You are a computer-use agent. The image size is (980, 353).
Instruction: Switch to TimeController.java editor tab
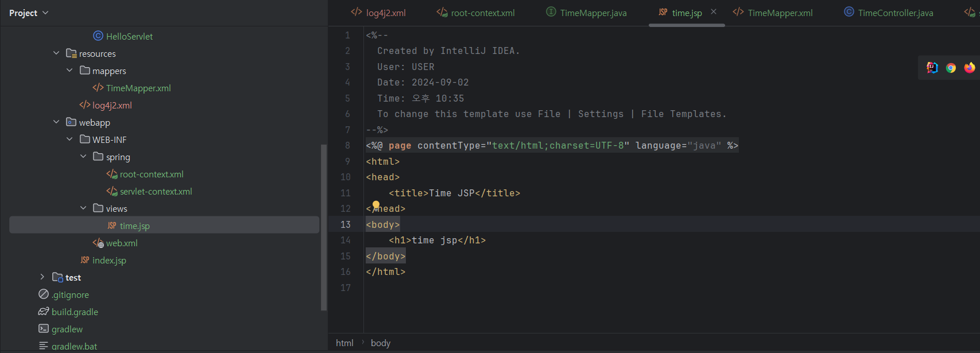point(889,13)
